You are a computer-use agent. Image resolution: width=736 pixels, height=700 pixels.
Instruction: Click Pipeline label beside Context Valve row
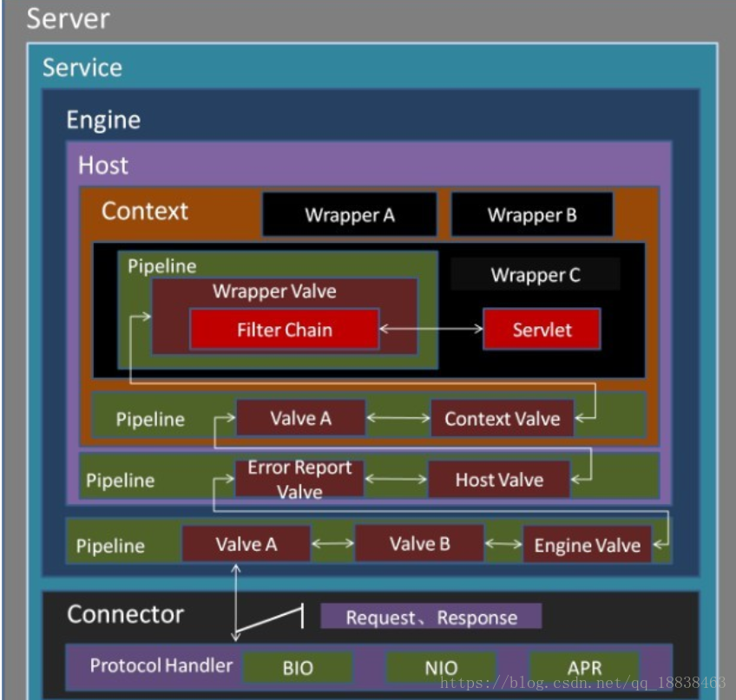pos(150,420)
